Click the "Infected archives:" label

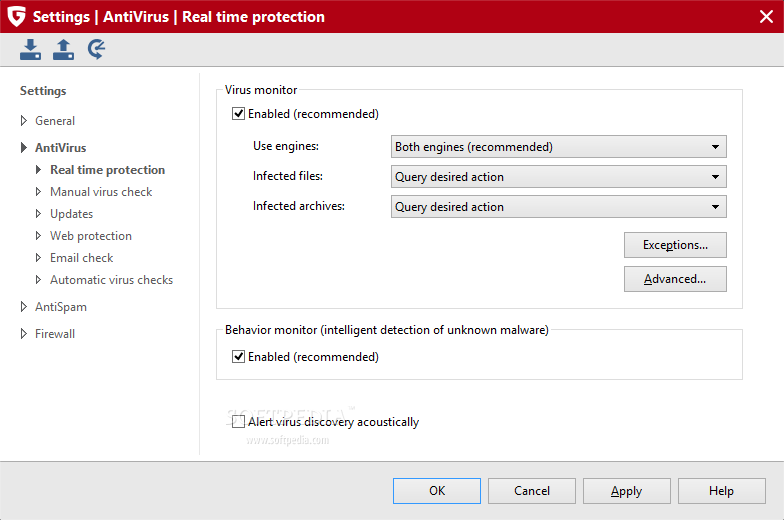pos(298,206)
